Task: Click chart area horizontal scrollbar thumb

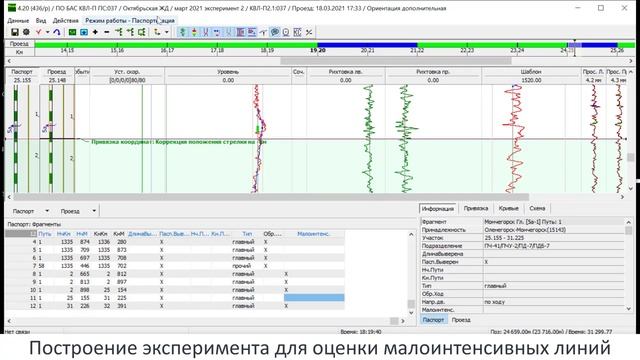Action: pos(271,197)
